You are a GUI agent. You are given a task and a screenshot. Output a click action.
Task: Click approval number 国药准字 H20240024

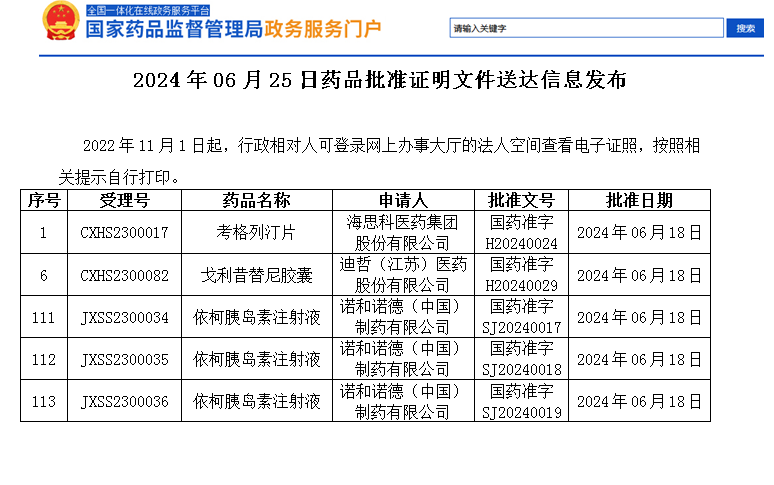coord(521,232)
